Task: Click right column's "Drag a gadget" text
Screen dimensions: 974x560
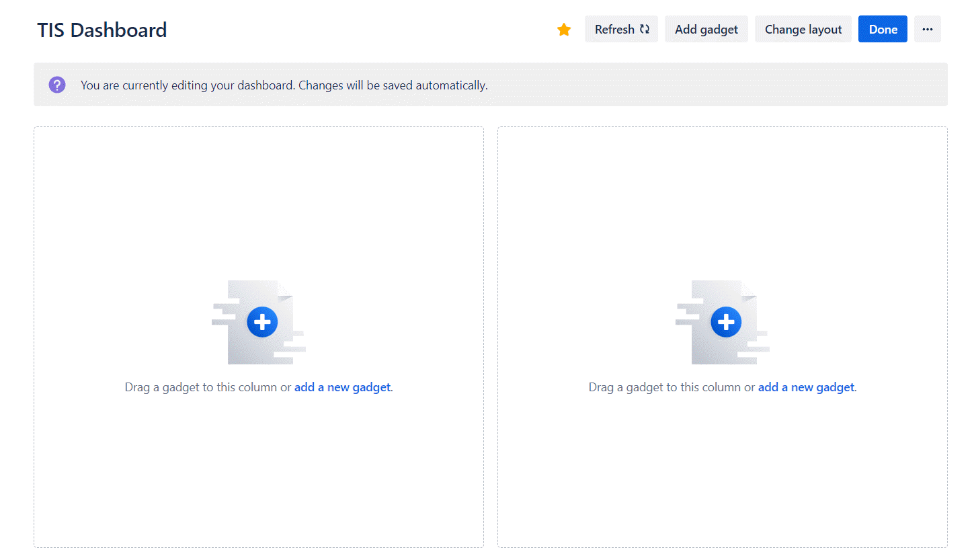Action: [x=665, y=387]
